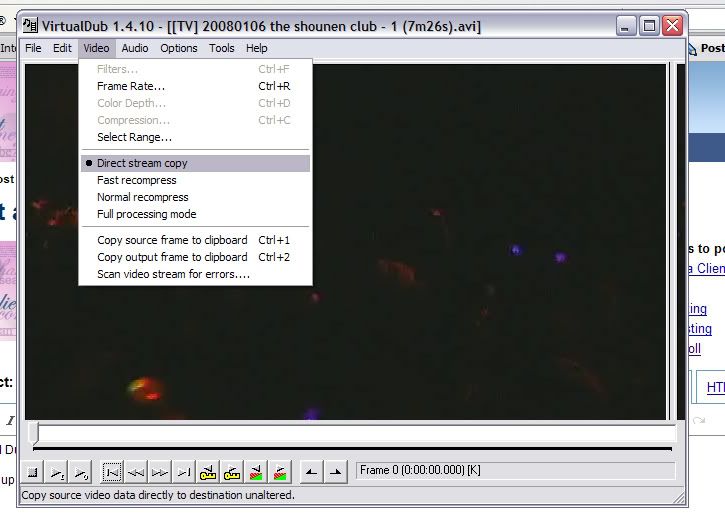Open the File menu
The image size is (725, 513).
tap(33, 48)
